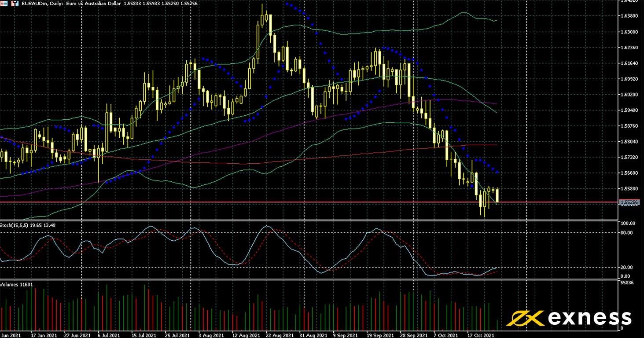Click the 3 Aug 2021 date label
This screenshot has width=644, height=338.
pos(211,335)
